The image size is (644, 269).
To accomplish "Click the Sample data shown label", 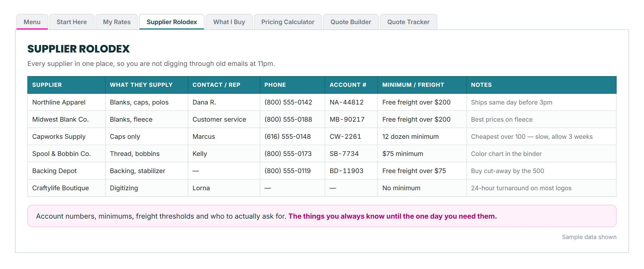I will point(589,237).
